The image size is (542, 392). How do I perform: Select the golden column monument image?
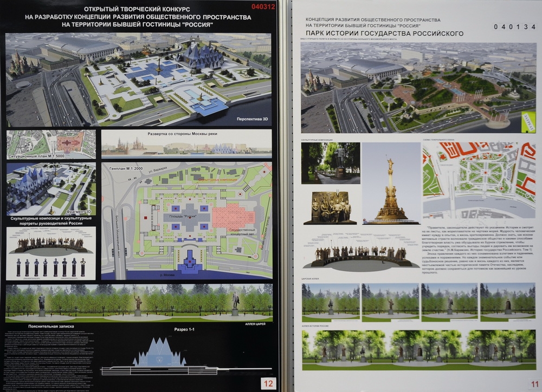[x=391, y=184]
